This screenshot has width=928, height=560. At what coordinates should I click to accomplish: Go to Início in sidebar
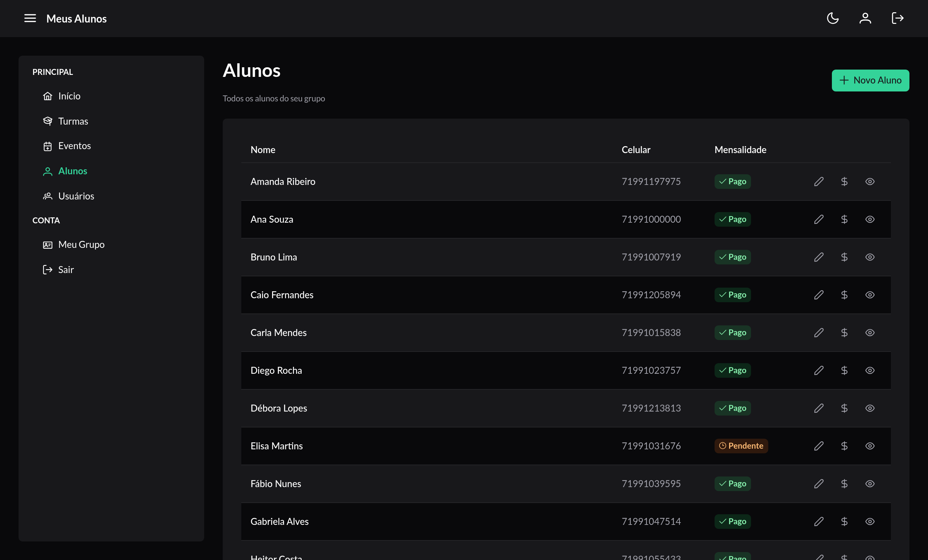[x=61, y=96]
